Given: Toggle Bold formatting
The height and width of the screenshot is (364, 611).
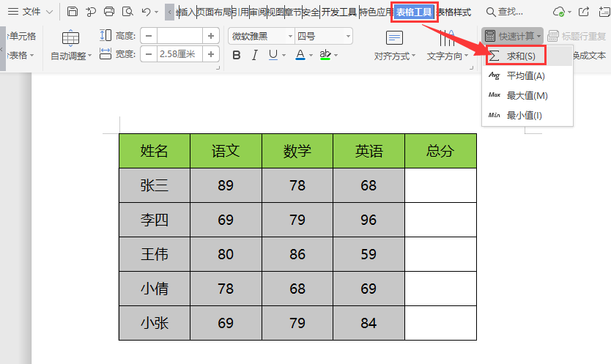Looking at the screenshot, I should tap(236, 55).
